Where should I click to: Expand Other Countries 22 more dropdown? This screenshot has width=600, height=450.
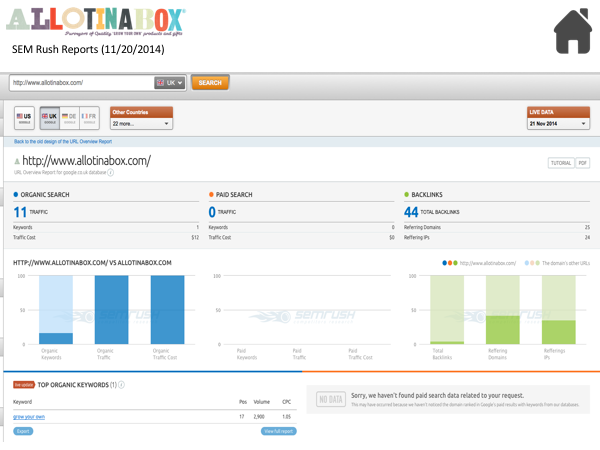tap(141, 124)
